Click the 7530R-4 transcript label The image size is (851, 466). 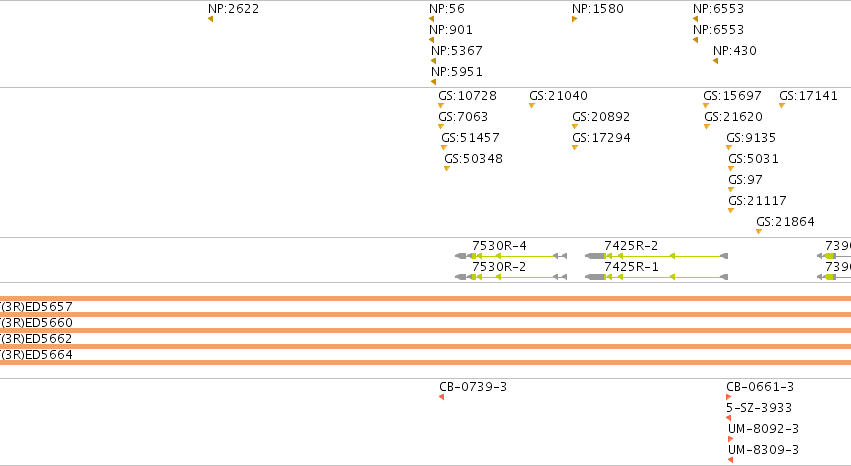499,246
